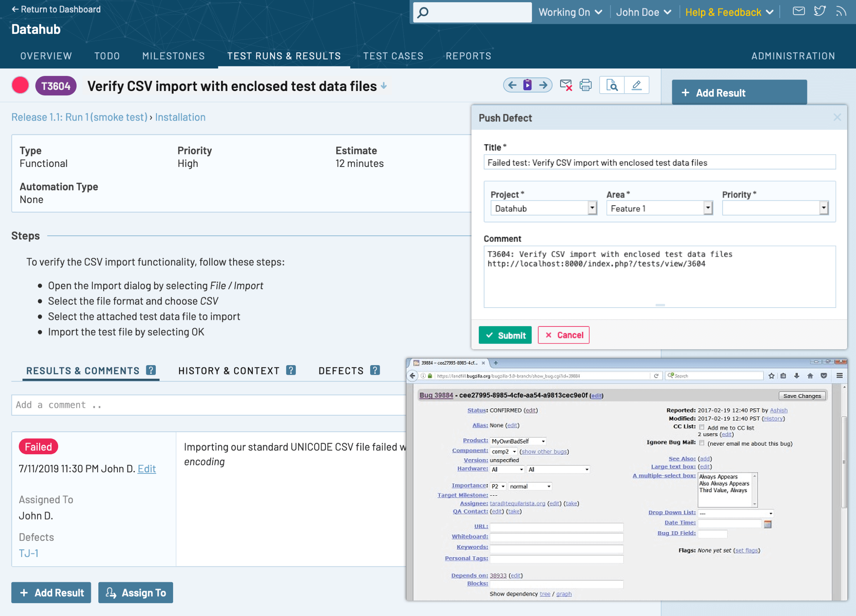The width and height of the screenshot is (856, 616).
Task: Click the Title input field in Push Defect
Action: point(658,162)
